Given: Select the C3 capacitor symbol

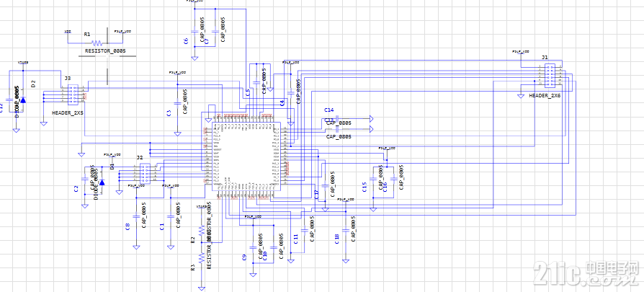Looking at the screenshot, I should point(177,103).
